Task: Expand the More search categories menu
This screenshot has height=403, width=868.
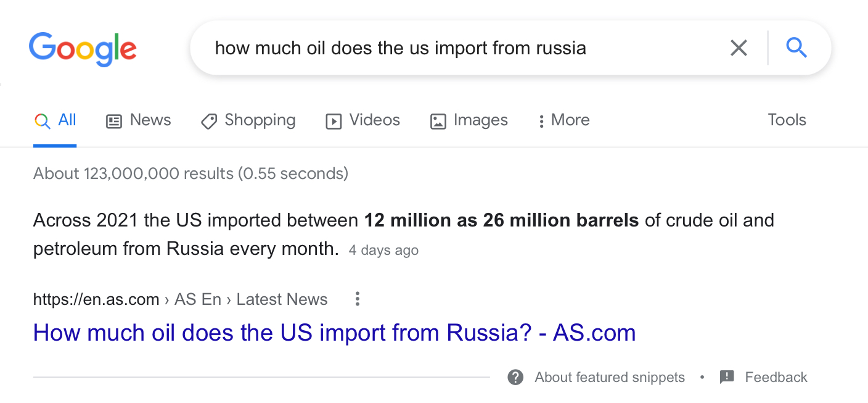Action: point(563,120)
